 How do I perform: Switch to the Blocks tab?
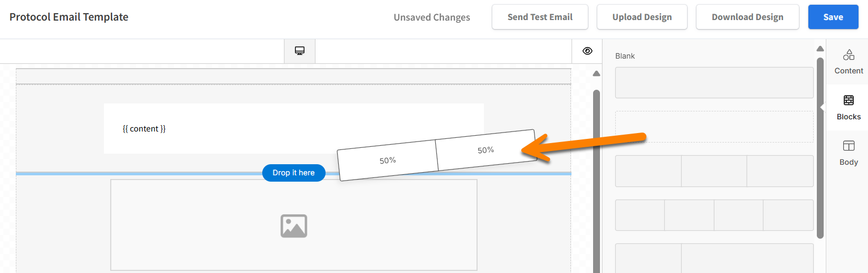click(848, 108)
